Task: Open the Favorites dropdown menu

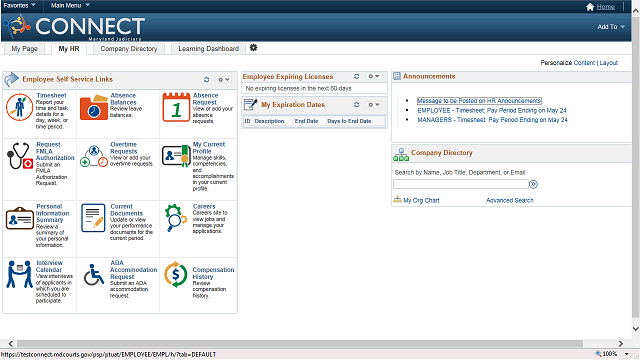Action: pyautogui.click(x=19, y=5)
